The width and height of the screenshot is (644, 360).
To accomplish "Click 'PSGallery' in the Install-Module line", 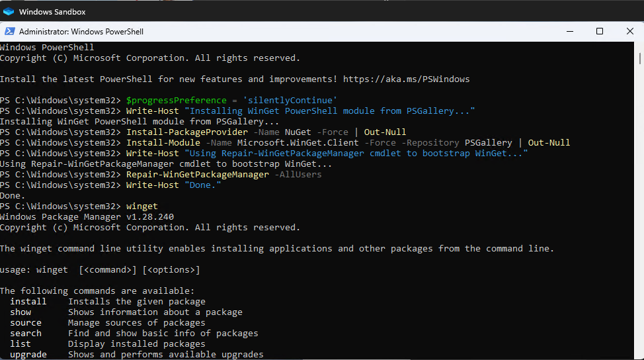I will (489, 142).
